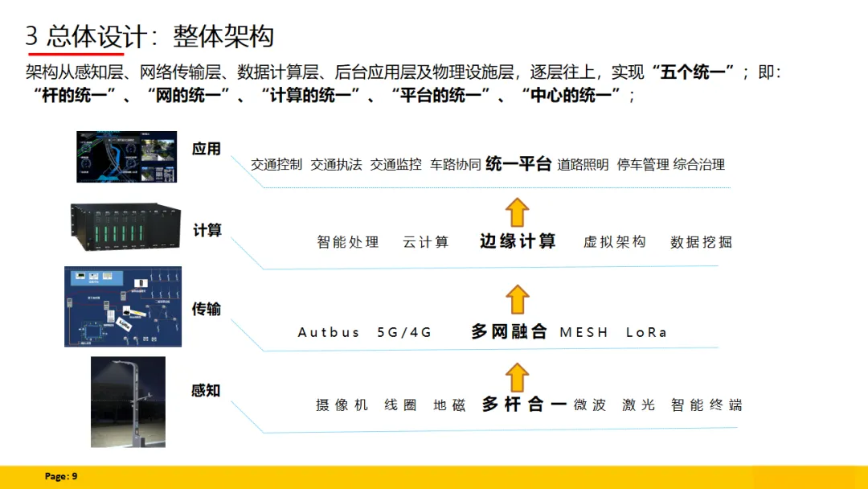Click the 计算 layer label
This screenshot has width=868, height=489.
click(207, 230)
